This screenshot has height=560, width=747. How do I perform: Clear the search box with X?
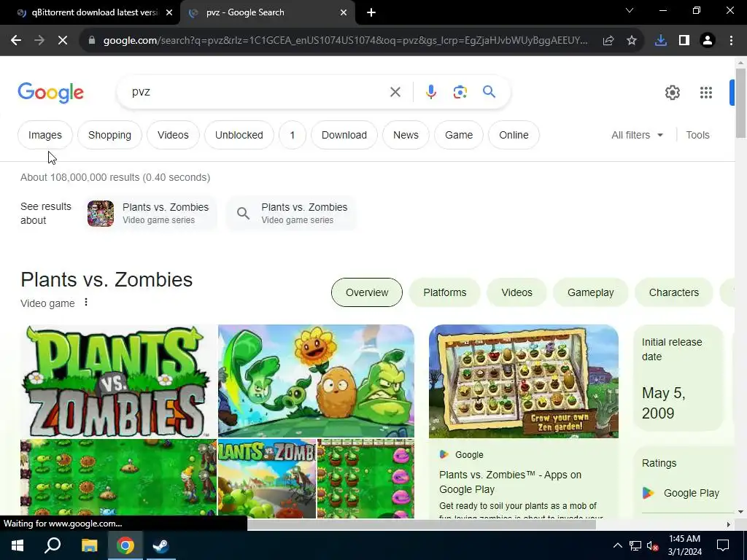395,92
